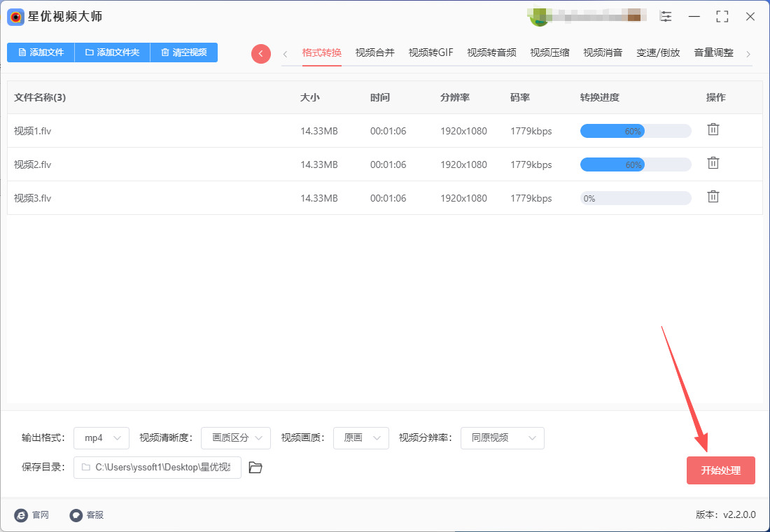Click the red collapse arrow circle button
This screenshot has height=532, width=770.
(261, 54)
